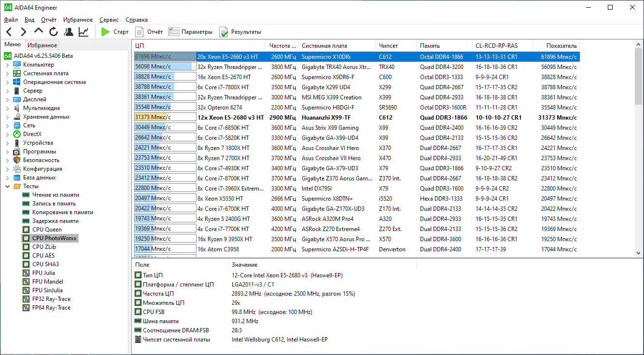Click the Запись в память test icon
The height and width of the screenshot is (355, 644).
point(26,204)
